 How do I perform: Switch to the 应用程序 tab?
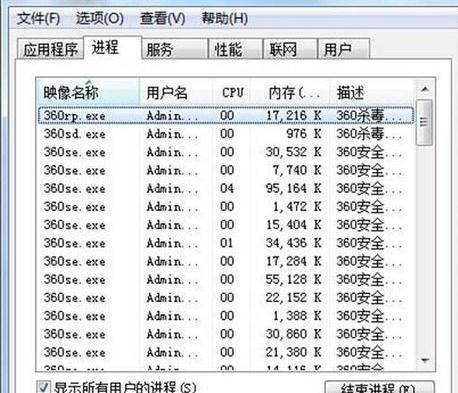click(x=50, y=49)
